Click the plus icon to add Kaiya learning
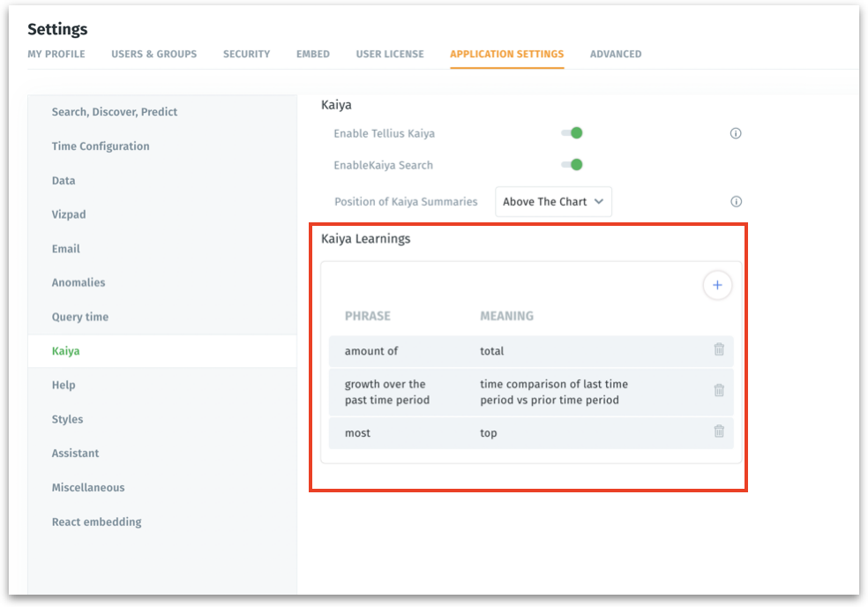Viewport: 868px width, 607px height. 717,285
